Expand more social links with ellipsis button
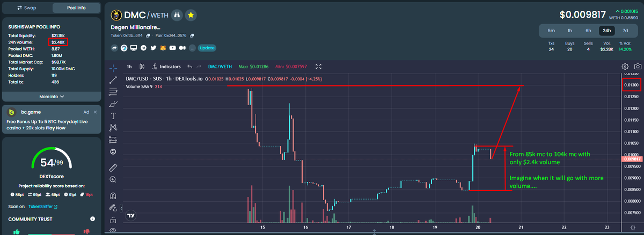Viewport: 644px width, 235px height. (x=192, y=48)
